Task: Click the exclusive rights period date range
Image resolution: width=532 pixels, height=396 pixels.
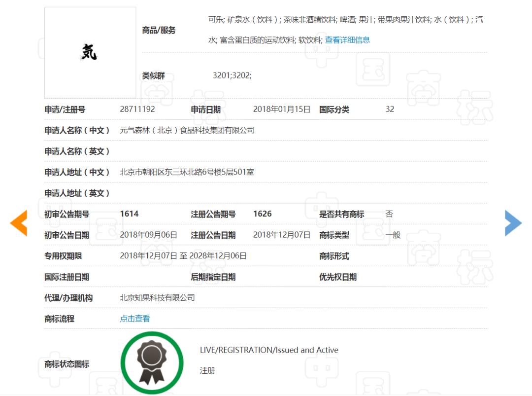Action: click(x=183, y=255)
